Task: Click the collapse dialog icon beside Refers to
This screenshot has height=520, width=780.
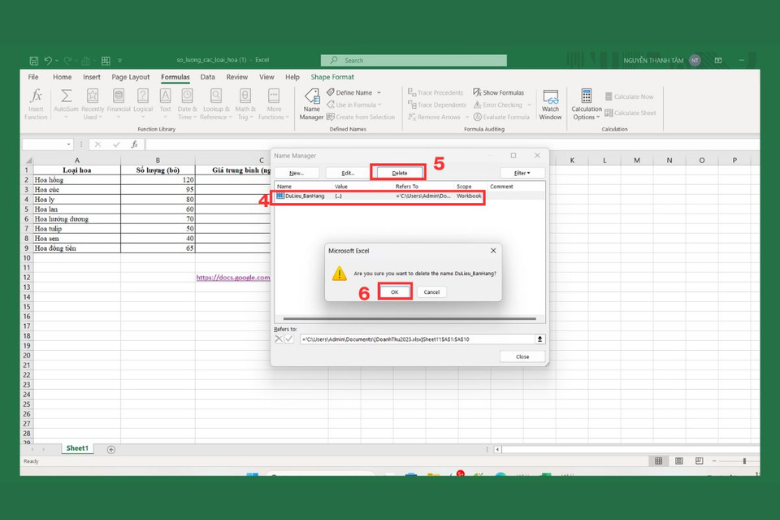Action: point(540,339)
